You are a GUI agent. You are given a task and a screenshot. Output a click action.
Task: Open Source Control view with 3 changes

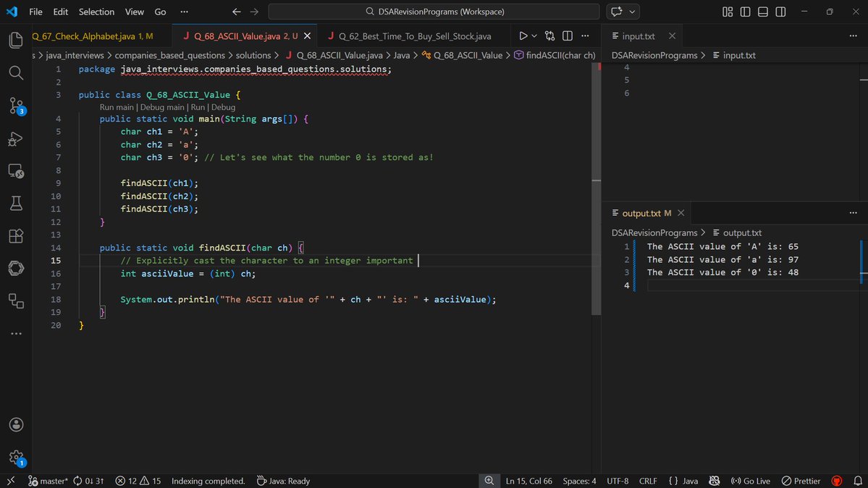point(16,105)
